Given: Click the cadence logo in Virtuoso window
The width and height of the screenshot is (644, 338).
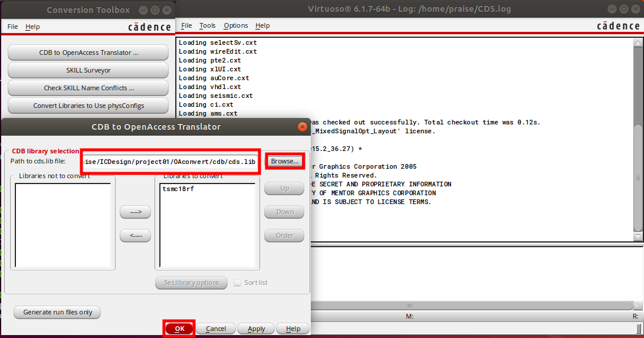Looking at the screenshot, I should click(x=618, y=26).
